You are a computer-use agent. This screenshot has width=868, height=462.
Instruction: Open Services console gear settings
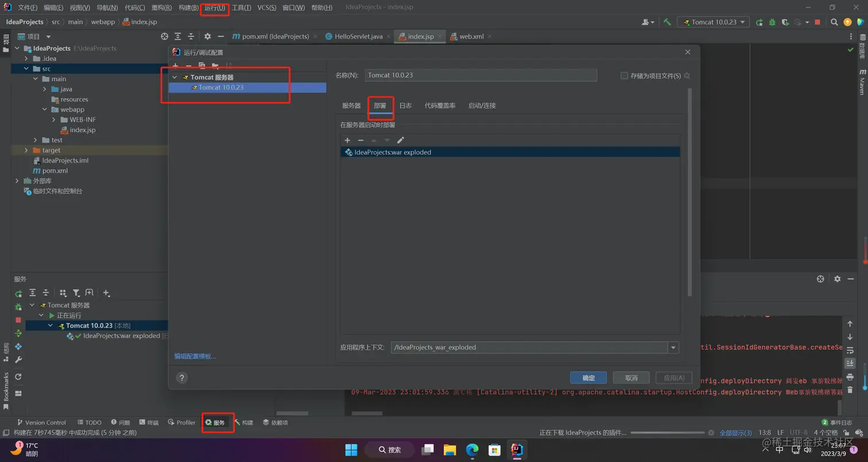click(838, 279)
